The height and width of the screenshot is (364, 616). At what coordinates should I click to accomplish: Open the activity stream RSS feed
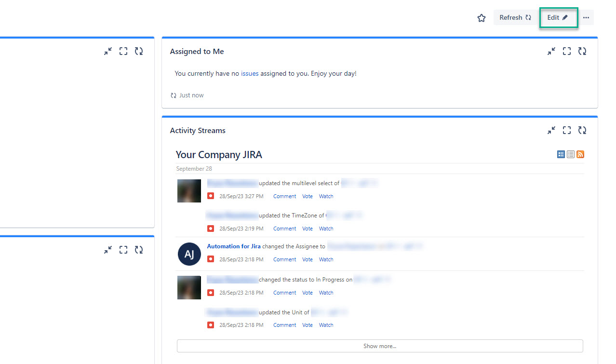point(580,154)
